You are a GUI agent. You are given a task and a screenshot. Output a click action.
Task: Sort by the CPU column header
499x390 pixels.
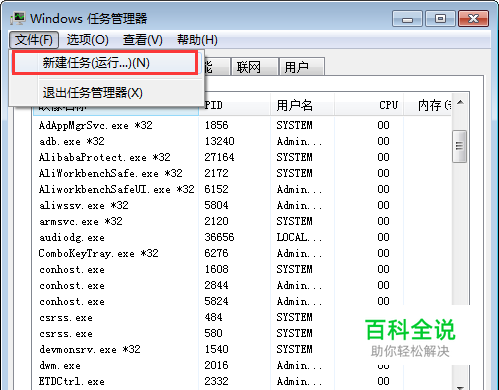click(369, 105)
